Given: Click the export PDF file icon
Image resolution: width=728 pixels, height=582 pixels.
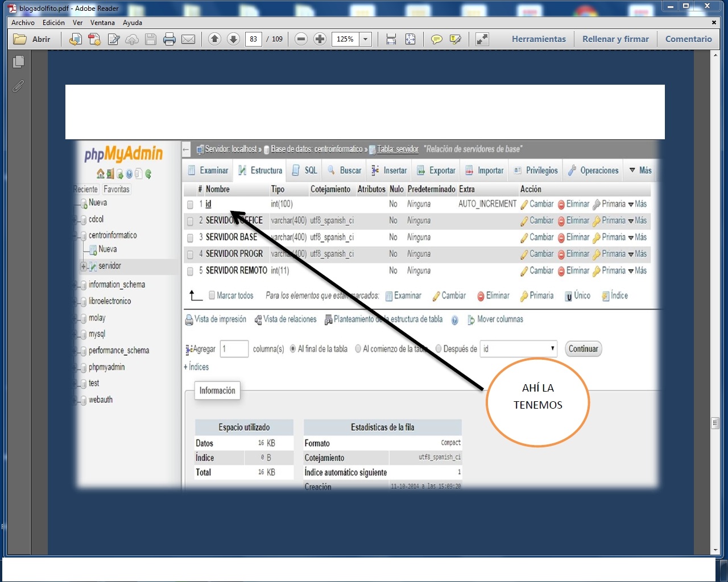Looking at the screenshot, I should point(94,39).
